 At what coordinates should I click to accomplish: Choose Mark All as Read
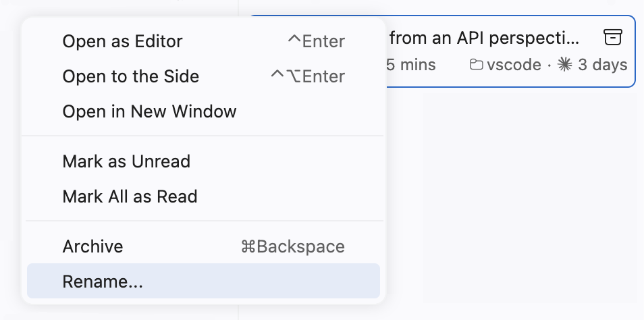pos(130,196)
